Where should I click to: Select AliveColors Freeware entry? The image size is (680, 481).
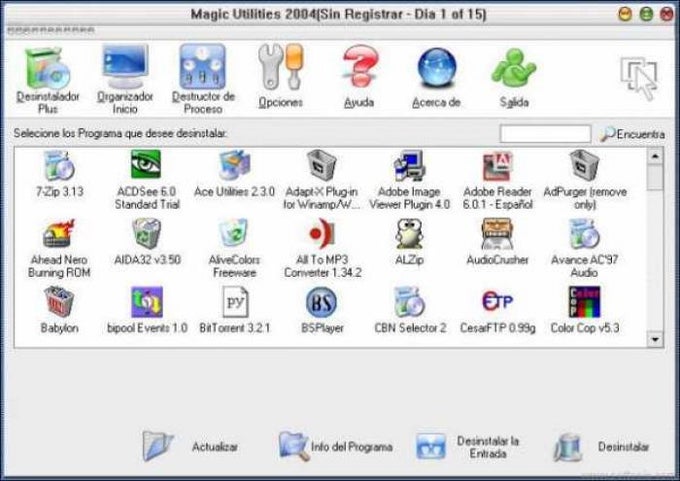(234, 248)
